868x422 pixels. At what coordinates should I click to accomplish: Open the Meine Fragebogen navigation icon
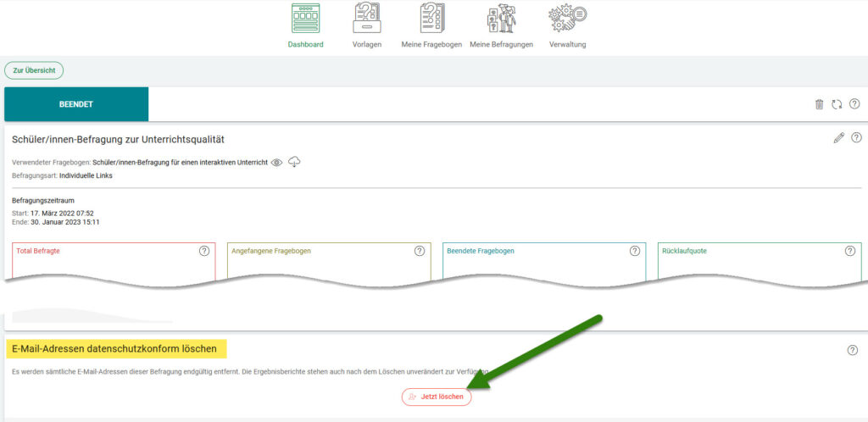click(x=431, y=19)
